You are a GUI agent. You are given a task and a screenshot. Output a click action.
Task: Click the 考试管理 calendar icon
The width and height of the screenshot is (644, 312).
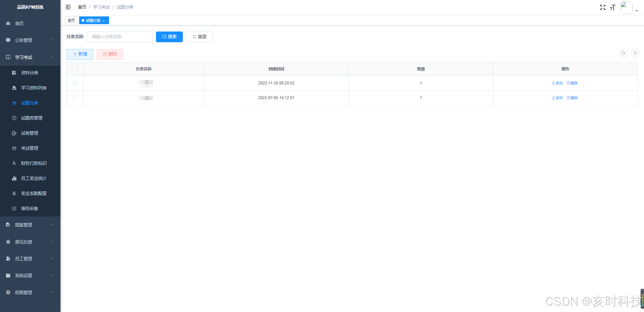pos(14,148)
